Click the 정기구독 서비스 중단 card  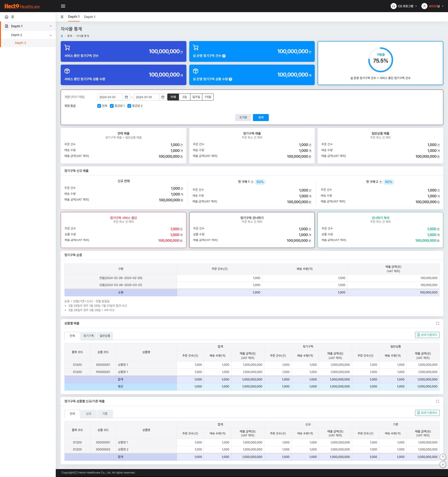point(123,230)
